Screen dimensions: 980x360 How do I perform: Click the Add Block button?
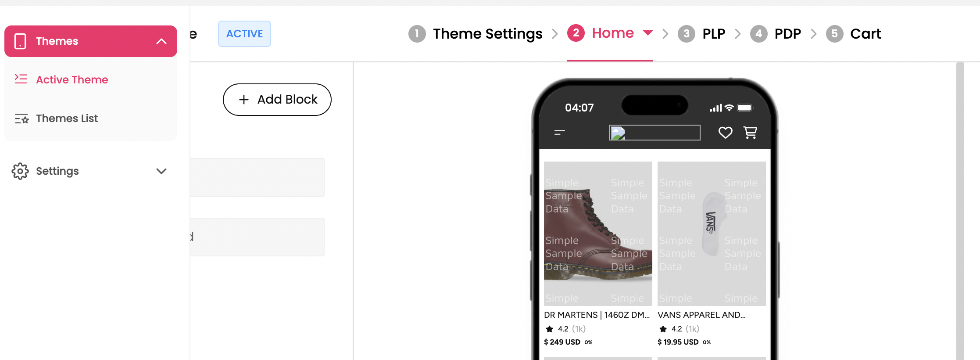(x=277, y=100)
